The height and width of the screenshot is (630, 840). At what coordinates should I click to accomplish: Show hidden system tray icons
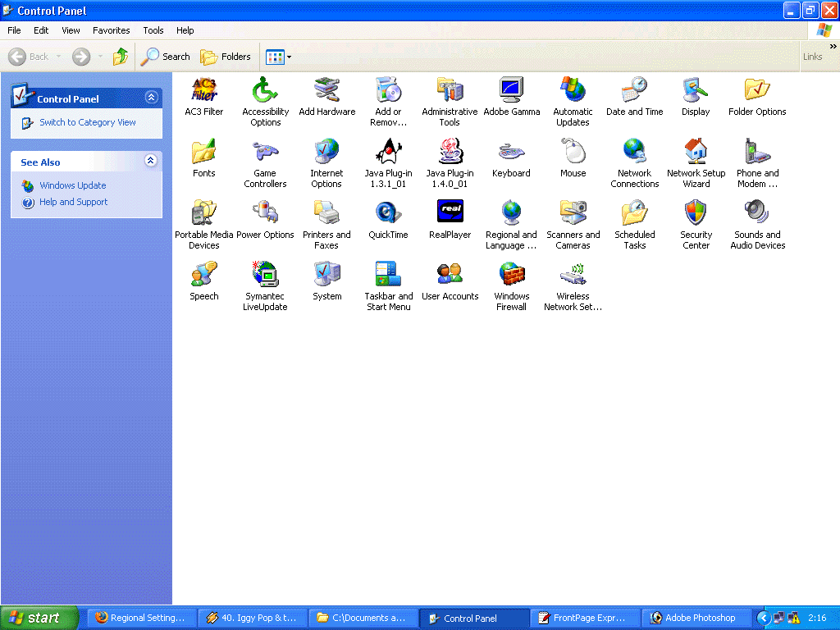(764, 619)
